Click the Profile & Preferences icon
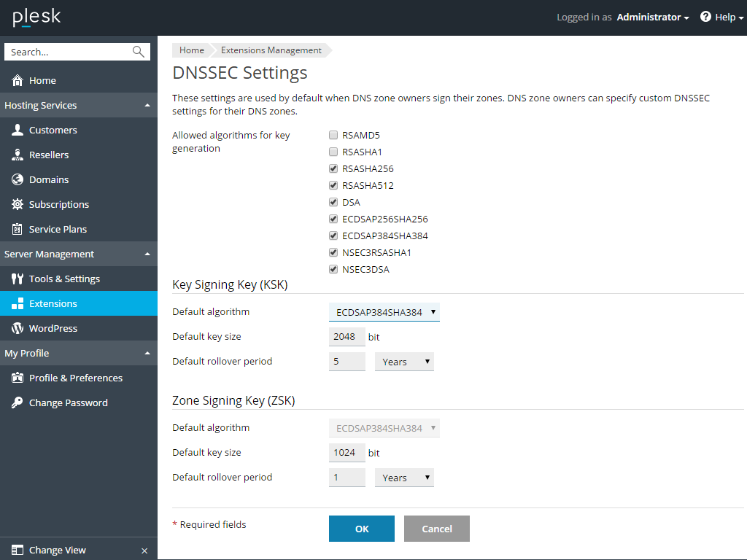 pyautogui.click(x=18, y=378)
